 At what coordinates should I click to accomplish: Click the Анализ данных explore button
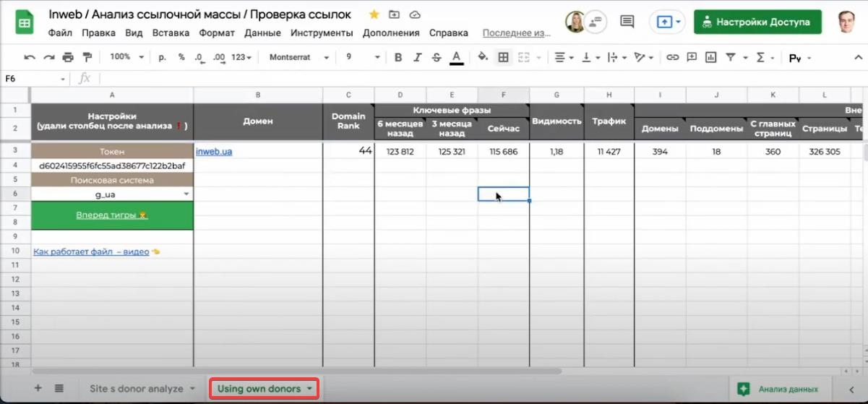tap(778, 389)
